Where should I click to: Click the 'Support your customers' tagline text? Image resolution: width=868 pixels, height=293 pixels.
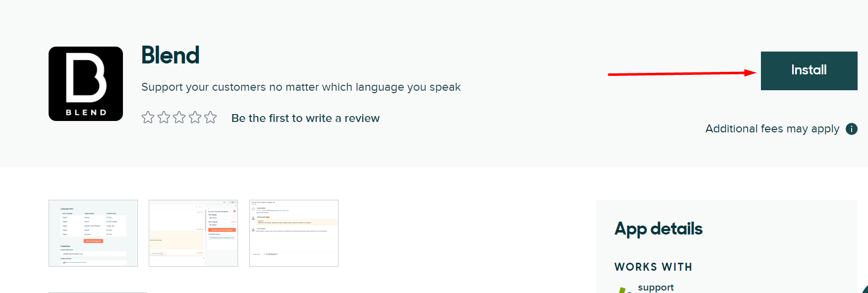pyautogui.click(x=301, y=87)
